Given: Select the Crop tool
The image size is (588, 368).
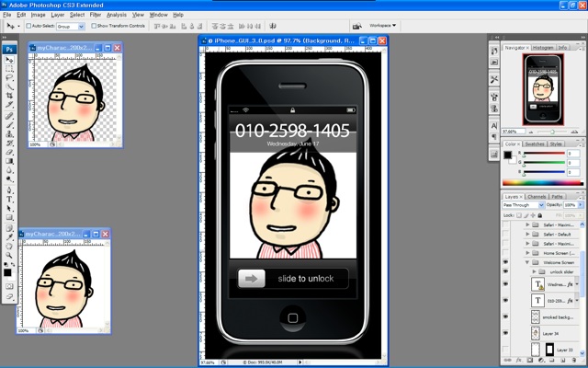Looking at the screenshot, I should coord(9,96).
